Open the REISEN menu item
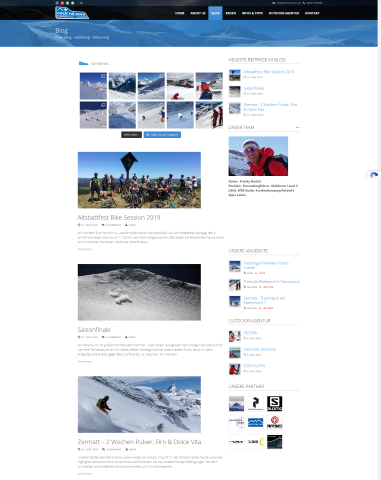 pos(231,13)
